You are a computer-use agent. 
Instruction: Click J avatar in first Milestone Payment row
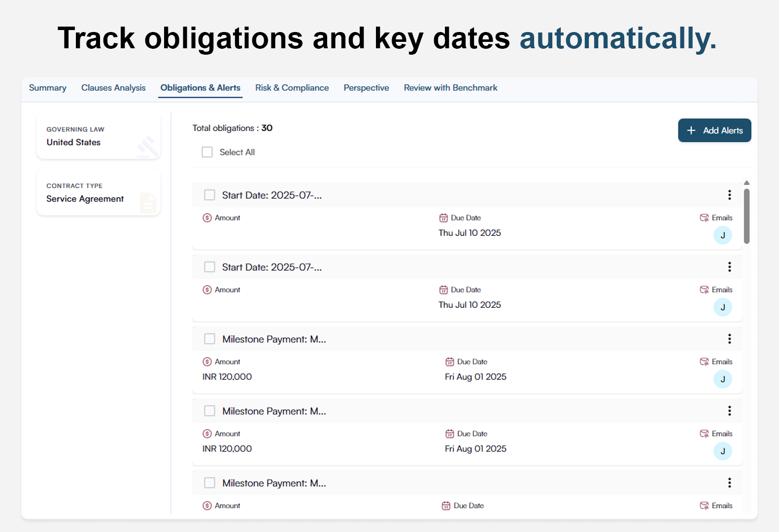pyautogui.click(x=723, y=379)
